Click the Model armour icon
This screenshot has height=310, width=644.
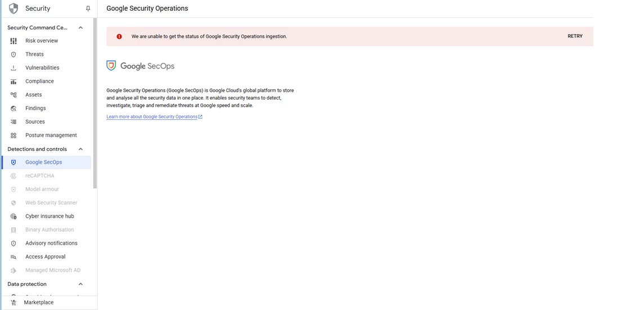tap(14, 190)
